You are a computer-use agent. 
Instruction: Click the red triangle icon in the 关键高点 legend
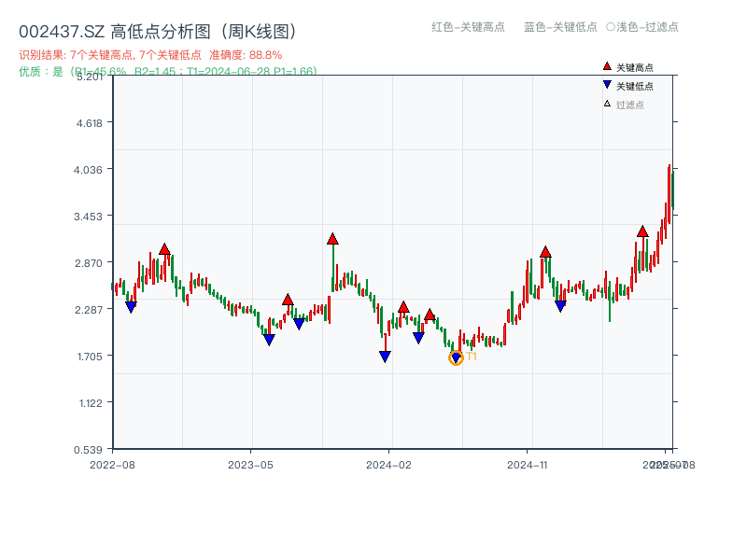[x=607, y=66]
